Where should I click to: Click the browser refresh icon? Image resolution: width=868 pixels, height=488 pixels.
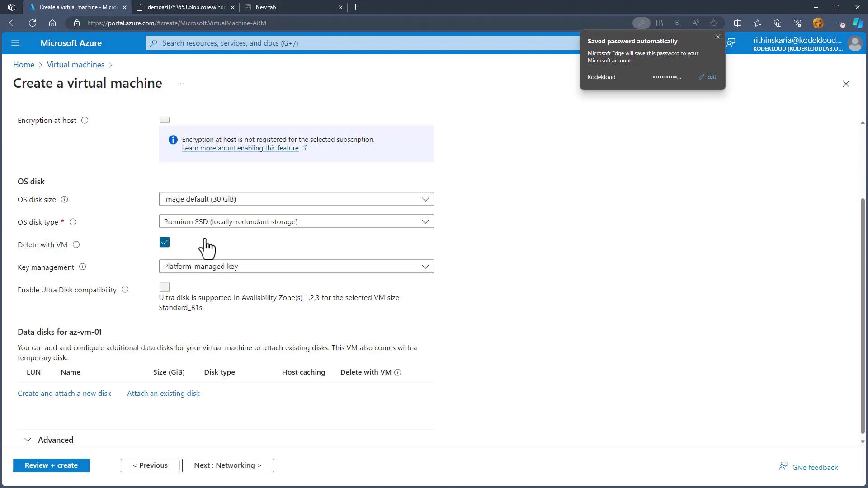33,23
